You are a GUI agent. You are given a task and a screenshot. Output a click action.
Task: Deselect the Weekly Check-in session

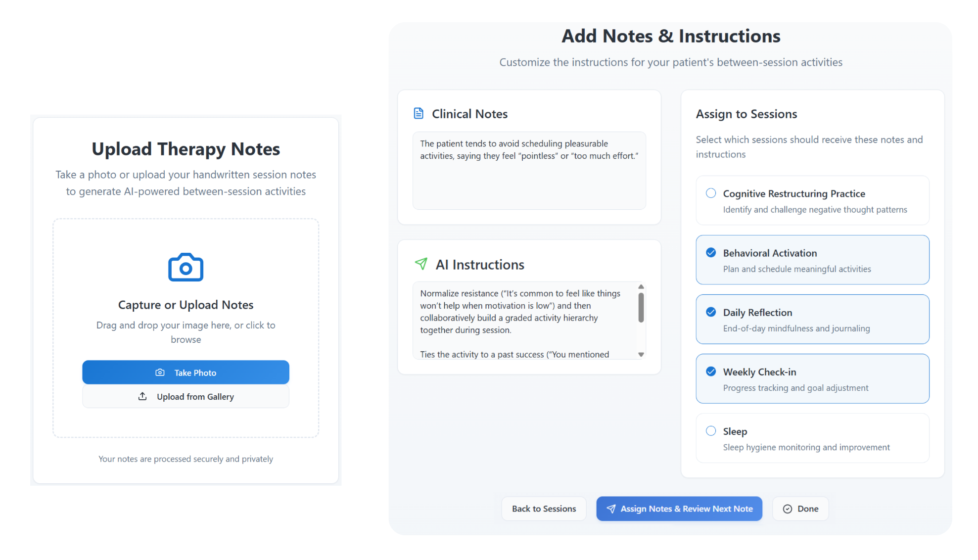(711, 371)
